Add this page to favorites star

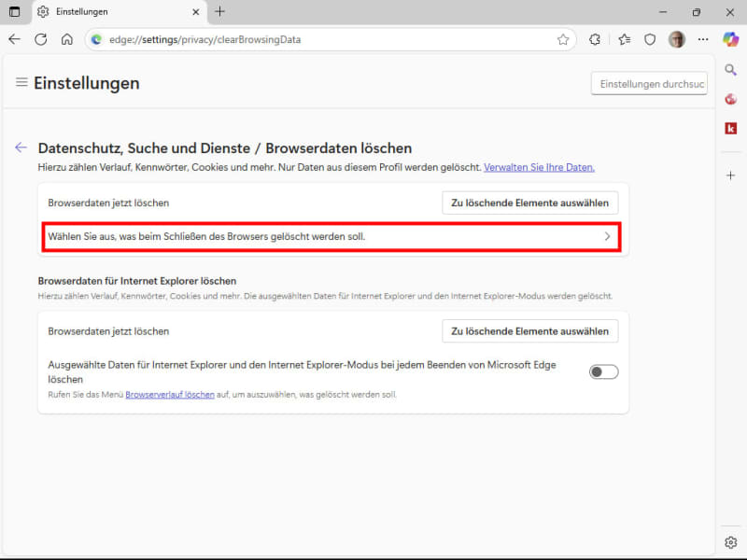(x=563, y=40)
